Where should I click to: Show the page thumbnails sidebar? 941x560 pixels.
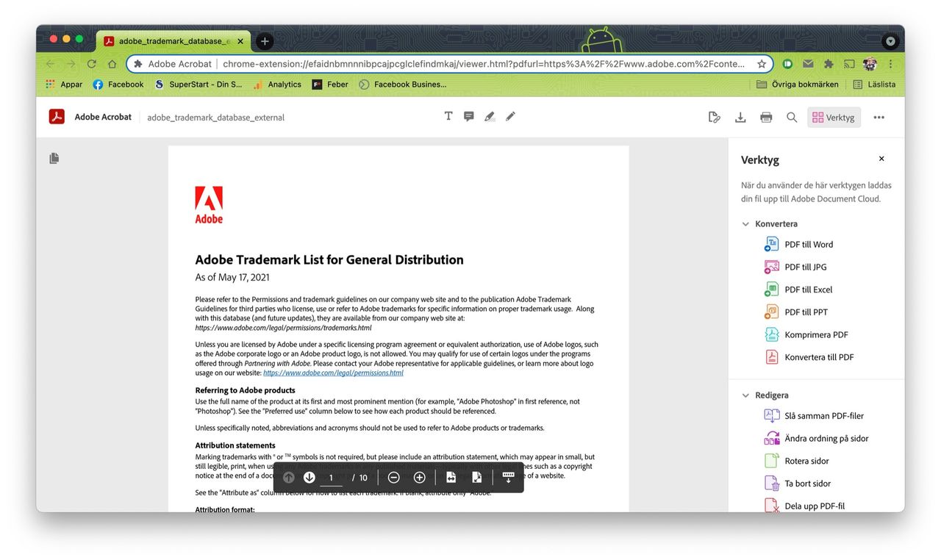[x=54, y=157]
